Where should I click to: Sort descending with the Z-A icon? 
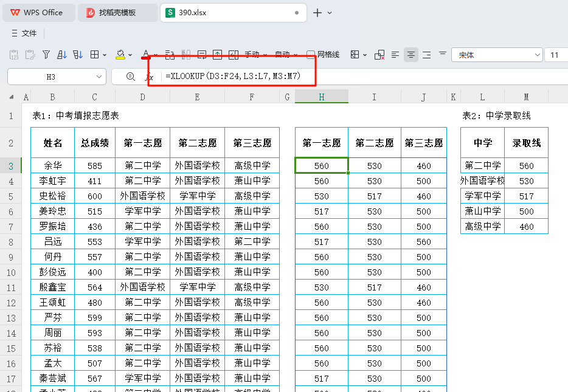point(78,55)
